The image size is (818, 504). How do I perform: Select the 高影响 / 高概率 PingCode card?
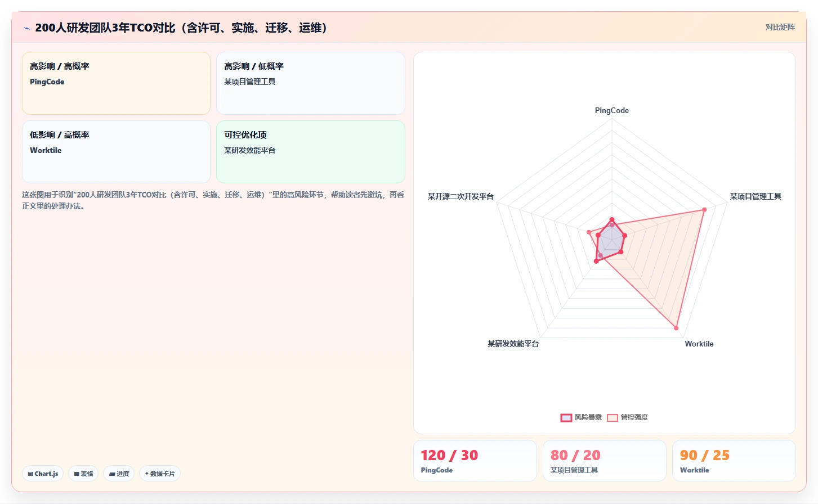tap(116, 83)
